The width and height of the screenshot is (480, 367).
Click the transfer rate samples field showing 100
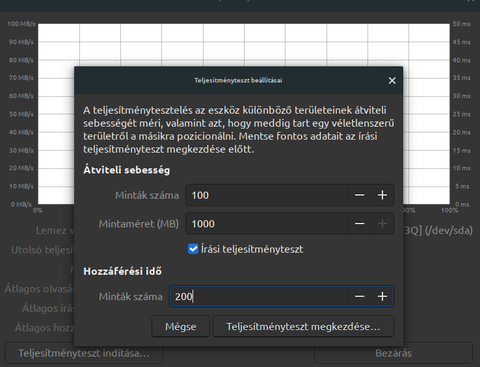[267, 195]
